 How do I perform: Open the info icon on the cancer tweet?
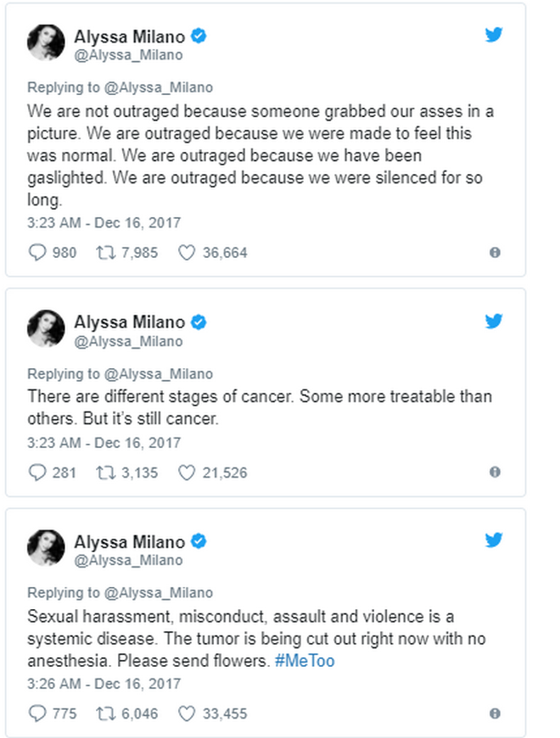[x=495, y=472]
